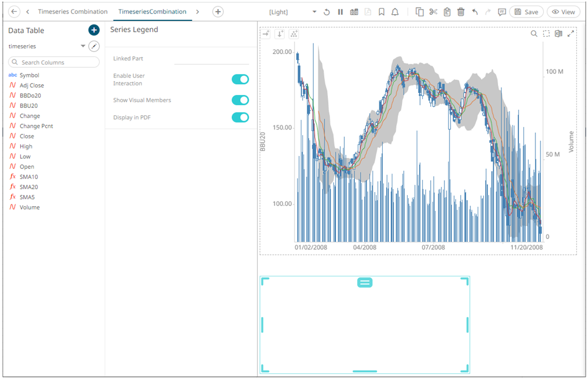Expand the timeseries data table dropdown
The height and width of the screenshot is (378, 588).
pos(83,46)
